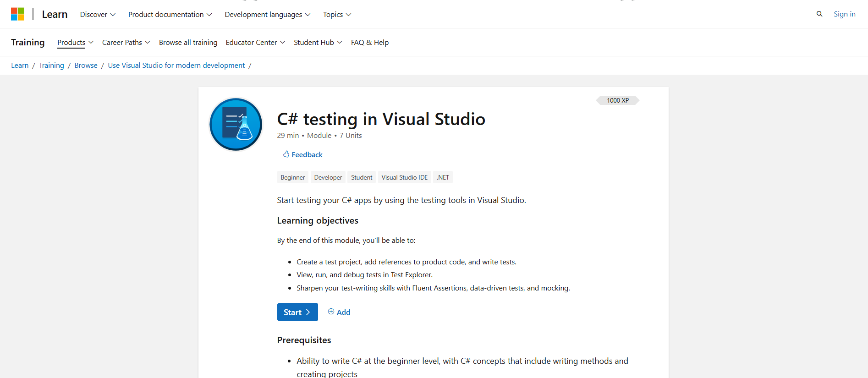Screen dimensions: 868x378
Task: Click the Add plus circle icon
Action: (x=331, y=312)
